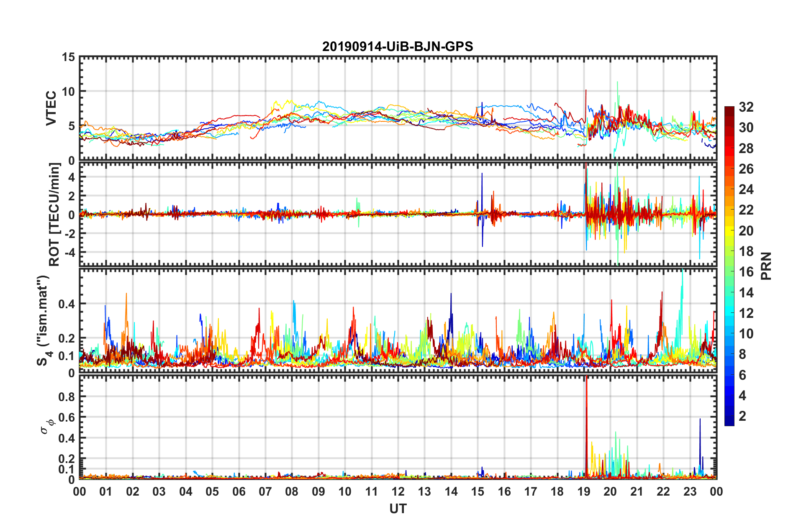The width and height of the screenshot is (796, 532).
Task: Click colorbar tick label 14
Action: pyautogui.click(x=746, y=292)
